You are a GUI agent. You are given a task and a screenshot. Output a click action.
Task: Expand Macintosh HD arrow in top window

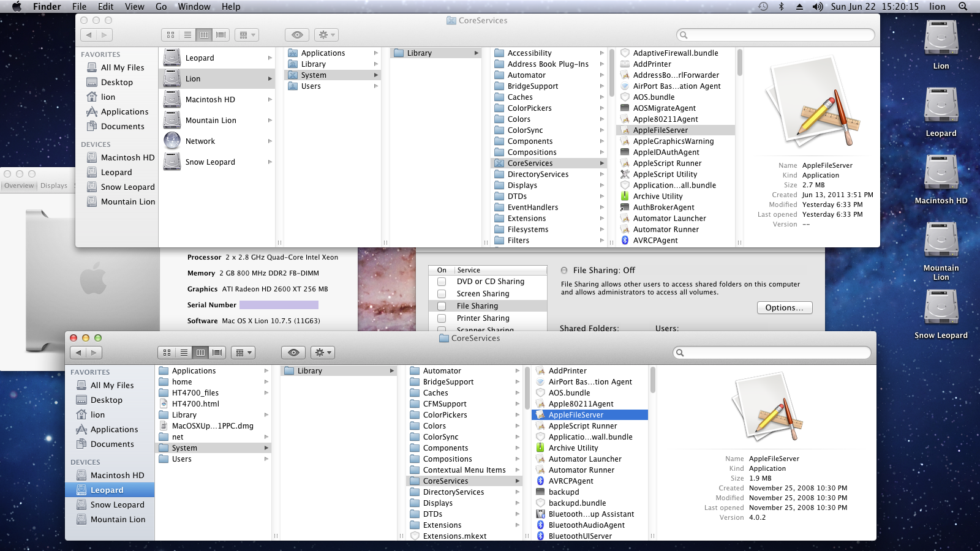(x=270, y=100)
